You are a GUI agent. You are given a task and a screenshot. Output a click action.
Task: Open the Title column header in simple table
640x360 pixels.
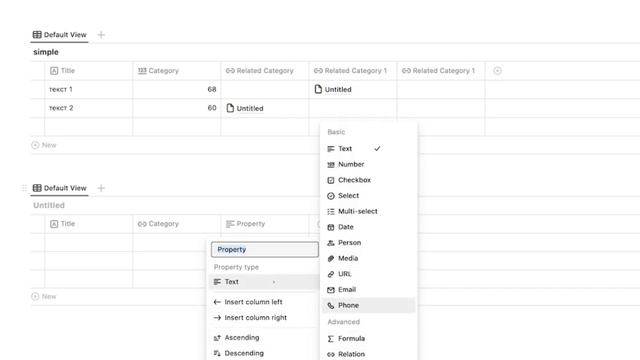[x=89, y=71]
